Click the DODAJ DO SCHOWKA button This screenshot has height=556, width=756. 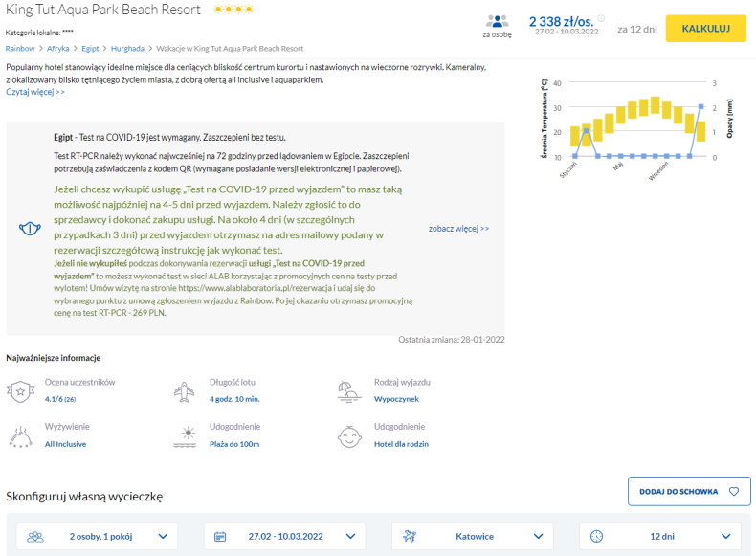(689, 491)
